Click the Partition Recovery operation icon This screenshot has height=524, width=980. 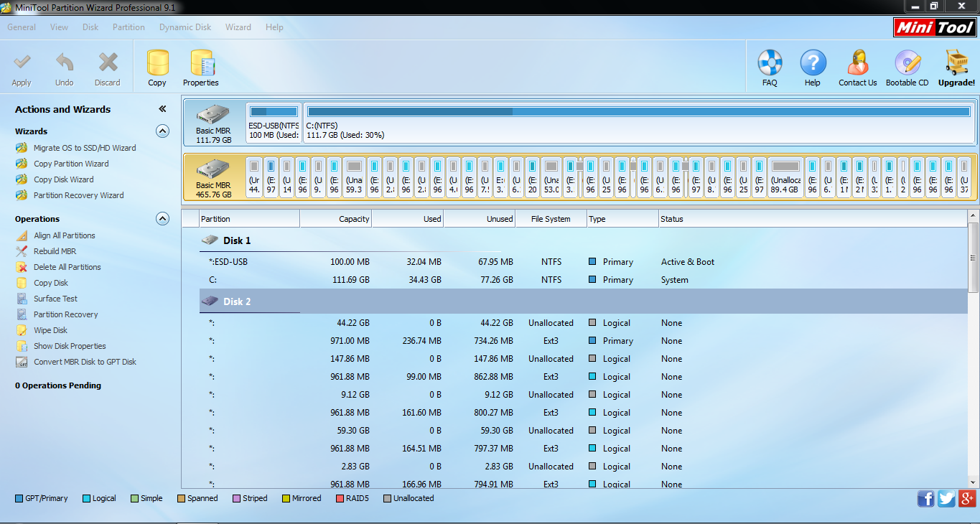[x=22, y=314]
